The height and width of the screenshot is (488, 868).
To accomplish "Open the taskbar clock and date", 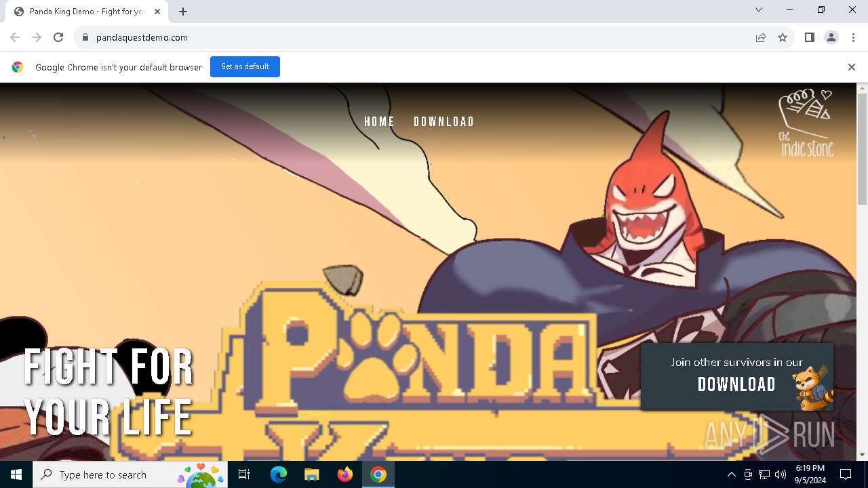I will pos(810,474).
